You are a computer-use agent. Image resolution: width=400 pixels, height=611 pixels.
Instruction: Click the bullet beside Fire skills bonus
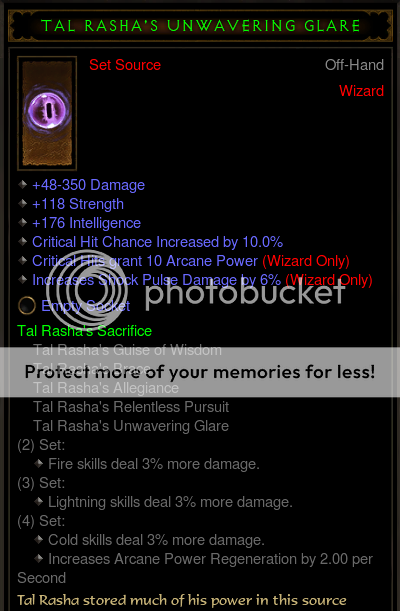(x=39, y=464)
